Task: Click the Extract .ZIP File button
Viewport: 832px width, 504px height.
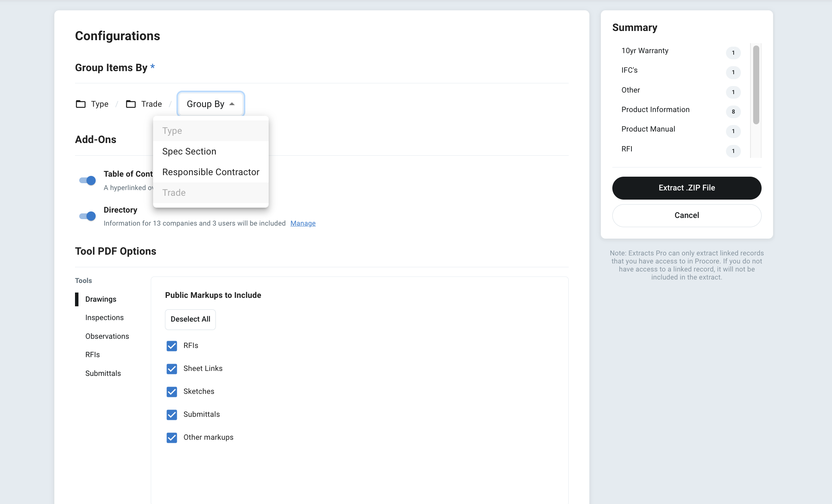Action: point(687,188)
